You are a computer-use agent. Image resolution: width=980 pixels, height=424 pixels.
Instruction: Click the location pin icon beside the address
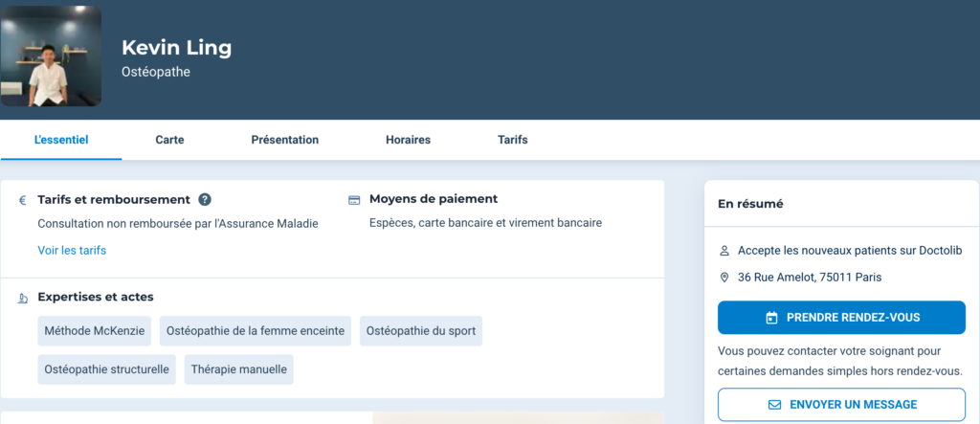724,278
